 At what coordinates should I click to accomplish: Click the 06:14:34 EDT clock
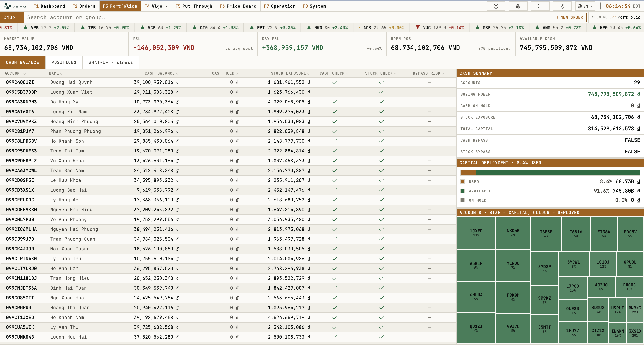coord(623,6)
